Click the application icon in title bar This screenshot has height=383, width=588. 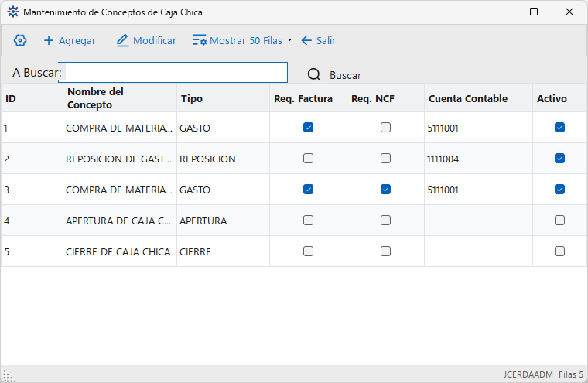12,12
